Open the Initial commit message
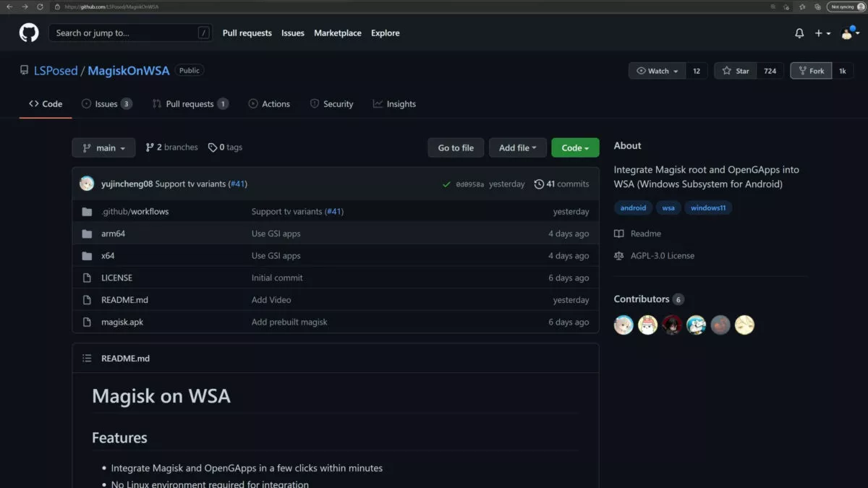 point(277,278)
